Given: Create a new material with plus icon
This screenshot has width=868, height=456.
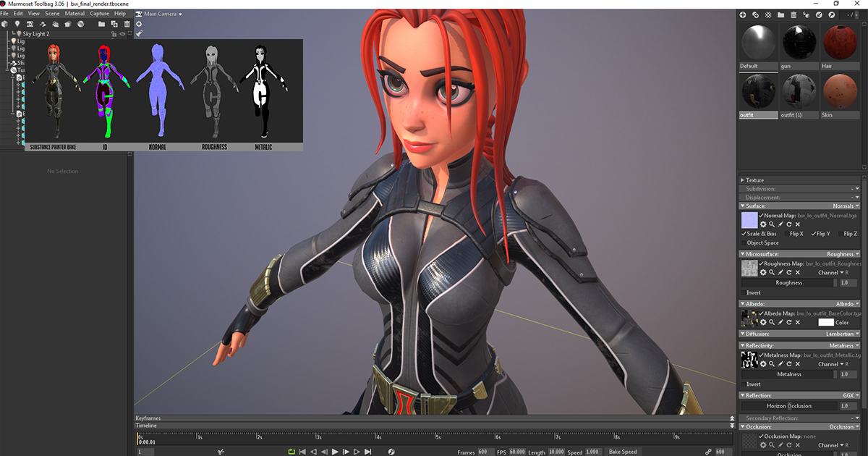Looking at the screenshot, I should click(743, 14).
